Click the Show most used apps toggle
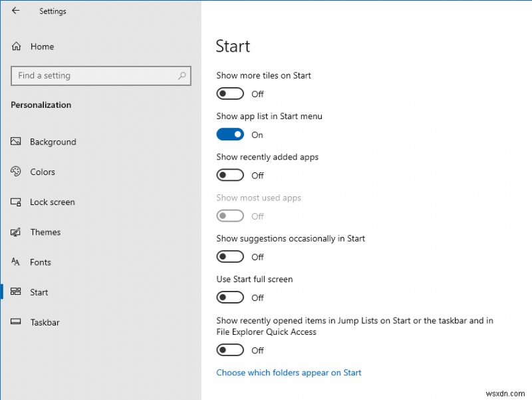532x400 pixels. click(x=230, y=216)
